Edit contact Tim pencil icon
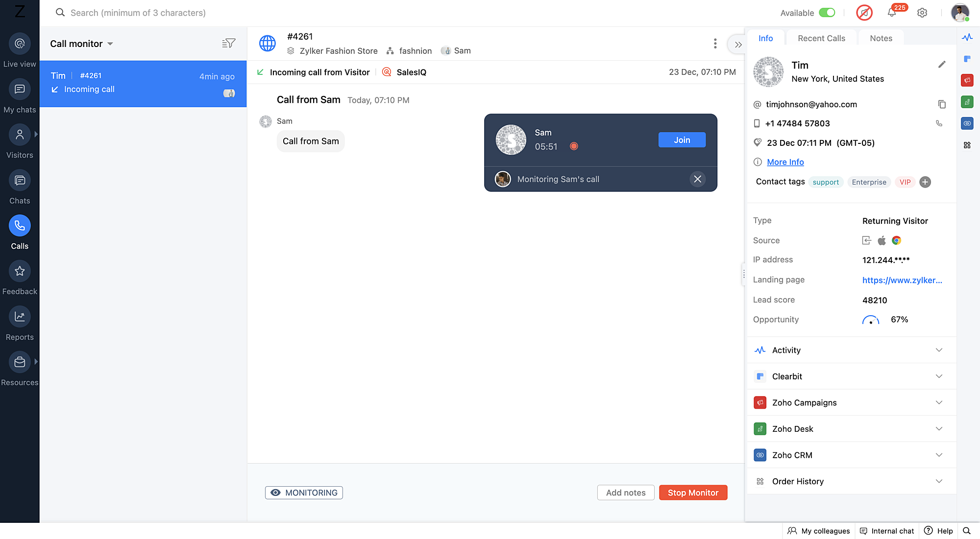 tap(941, 65)
